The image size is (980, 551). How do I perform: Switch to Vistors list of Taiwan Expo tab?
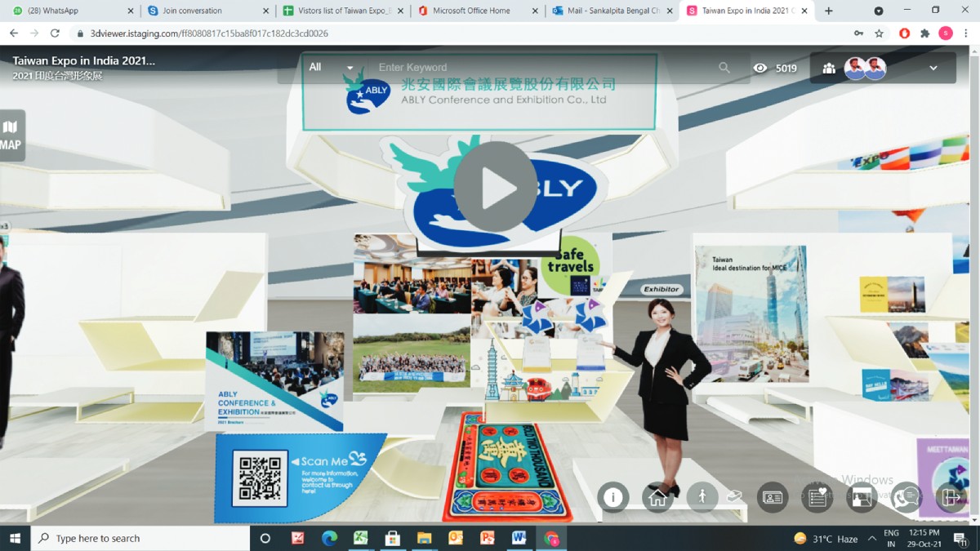341,11
